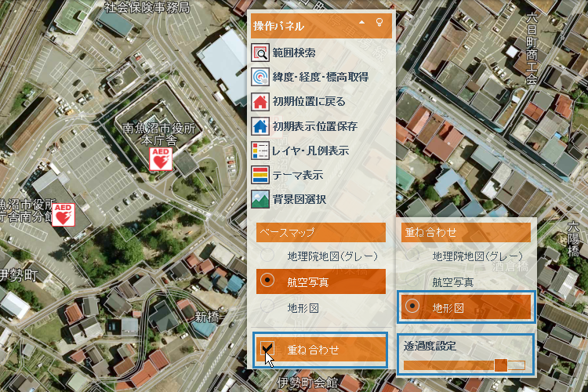Click the AED marker at 南魚沼市役所本庁舎
588x392 pixels.
pos(161,158)
